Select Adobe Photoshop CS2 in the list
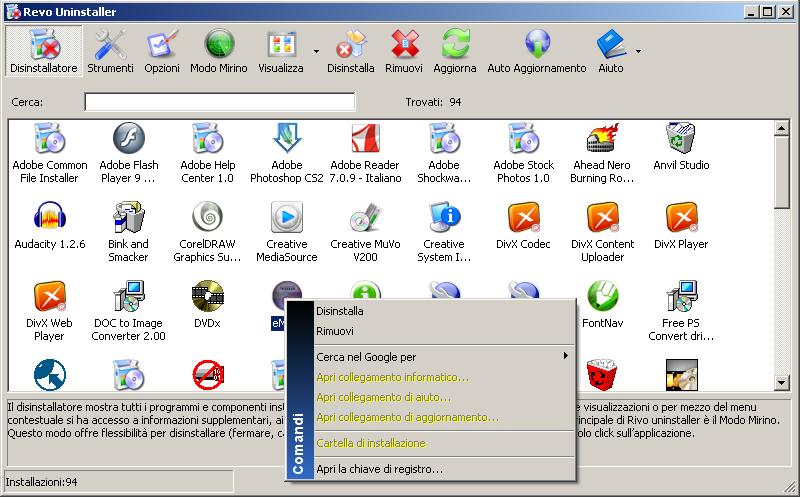Image resolution: width=800 pixels, height=497 pixels. (287, 151)
